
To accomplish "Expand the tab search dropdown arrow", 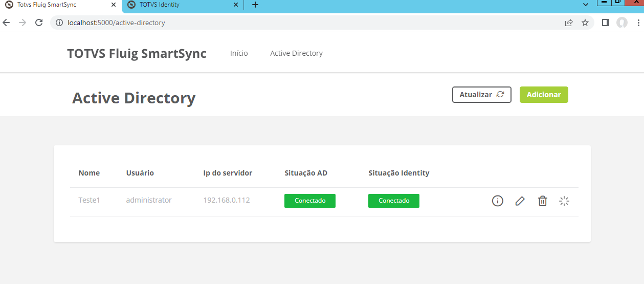I will click(x=586, y=5).
